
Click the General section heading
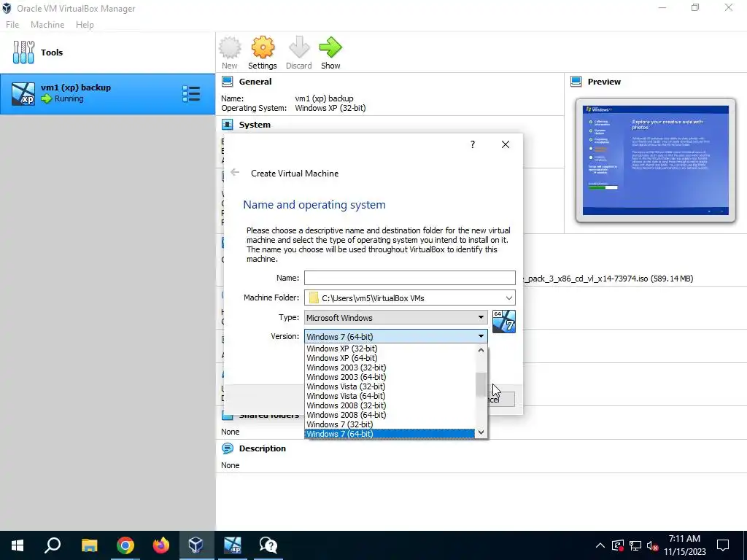[x=255, y=82]
